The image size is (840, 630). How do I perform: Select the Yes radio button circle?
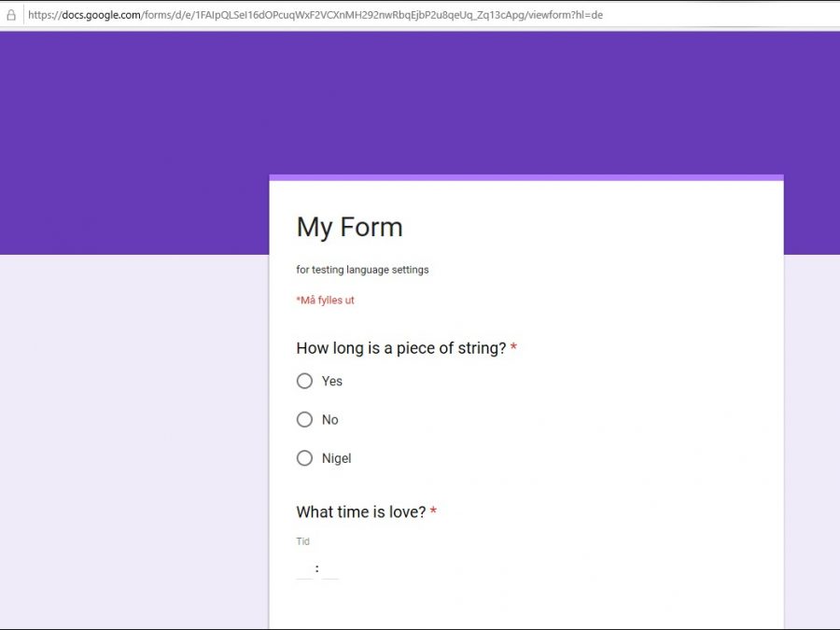[304, 381]
